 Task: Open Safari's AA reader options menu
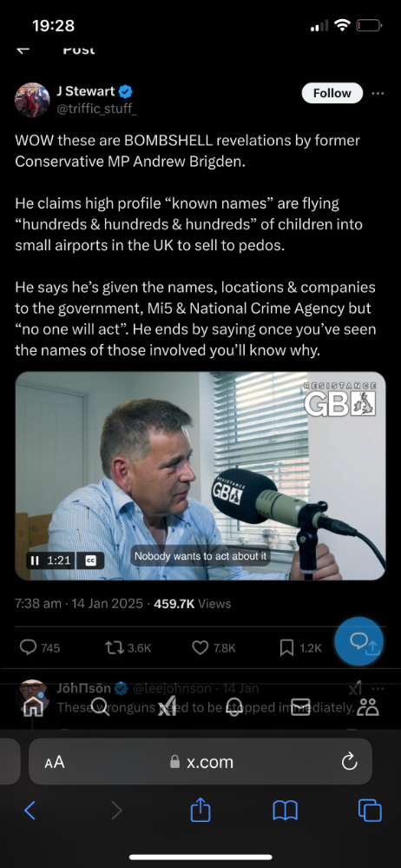pos(55,762)
